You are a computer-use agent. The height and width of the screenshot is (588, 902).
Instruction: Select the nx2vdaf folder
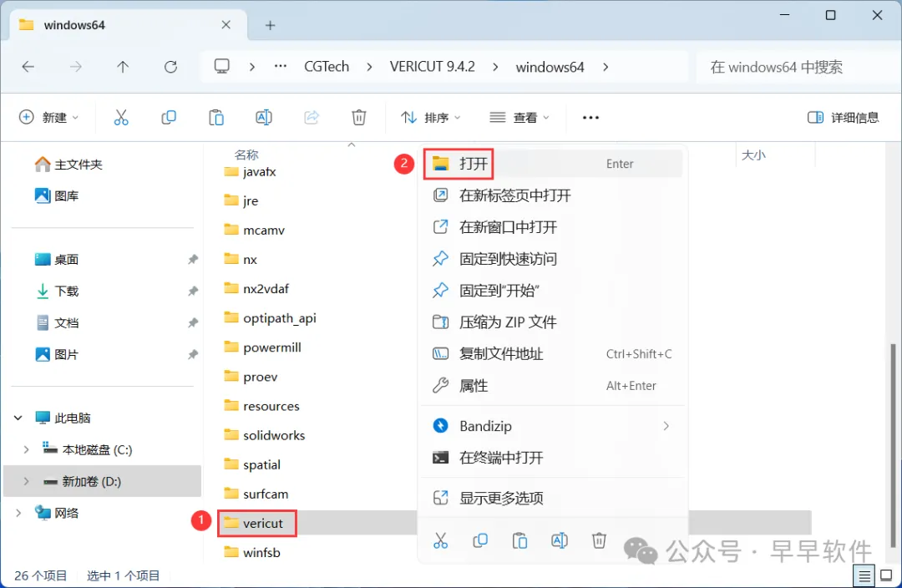click(x=256, y=289)
